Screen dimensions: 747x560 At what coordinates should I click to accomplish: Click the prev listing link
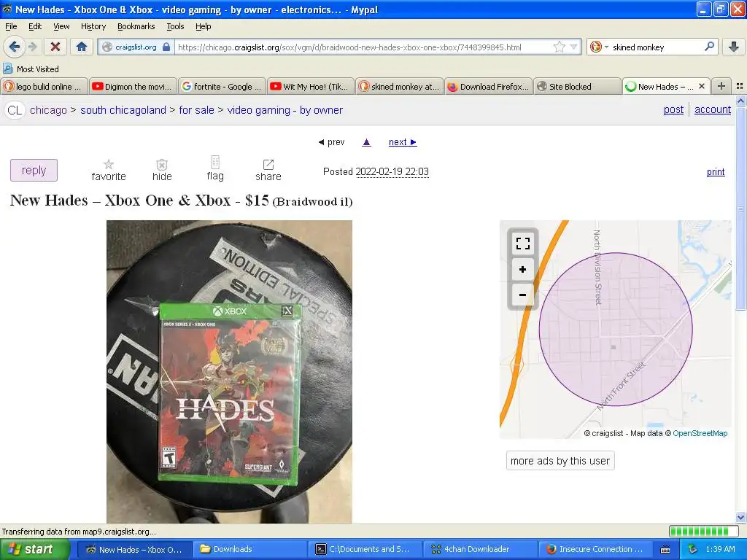coord(331,142)
